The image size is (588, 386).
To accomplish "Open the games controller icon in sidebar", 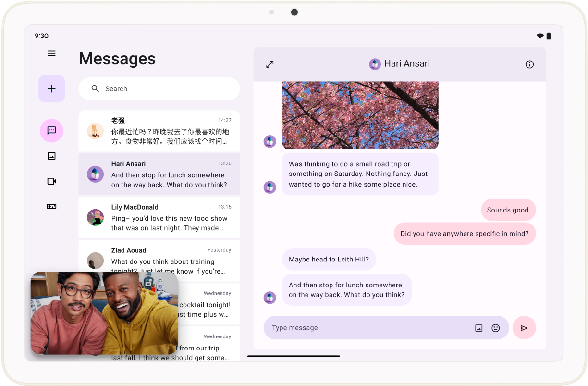I will tap(51, 206).
